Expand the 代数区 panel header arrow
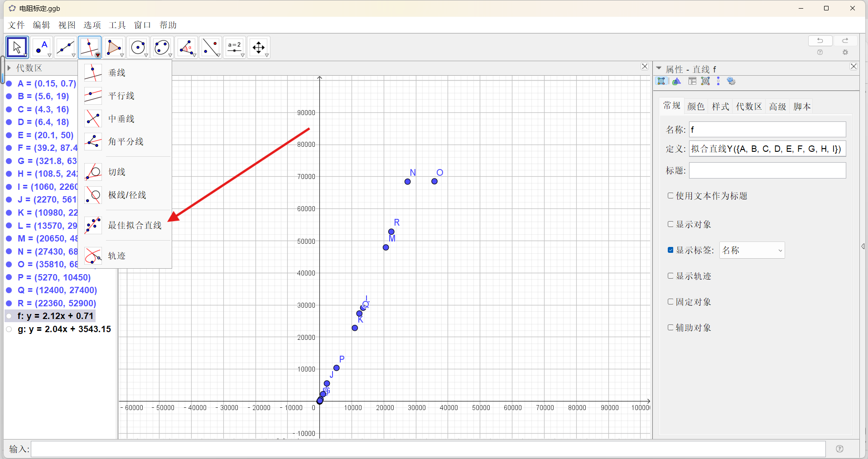This screenshot has height=459, width=868. [x=9, y=68]
